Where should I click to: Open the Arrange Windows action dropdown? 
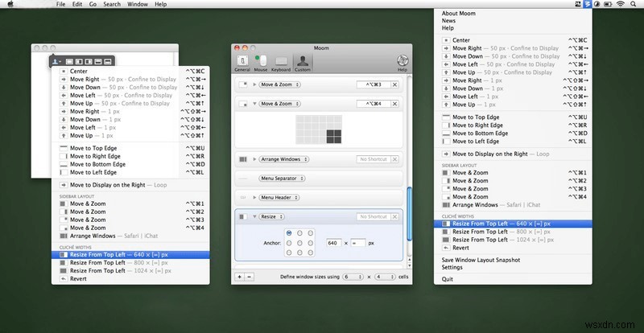(x=283, y=159)
